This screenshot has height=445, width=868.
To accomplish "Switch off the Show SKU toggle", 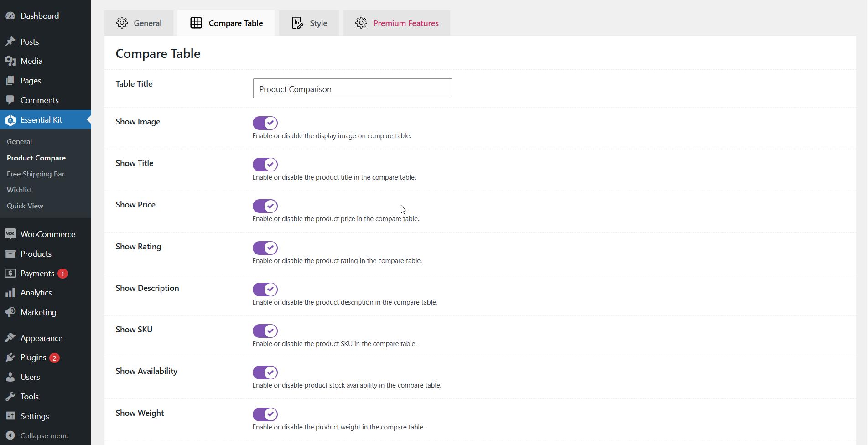I will (x=265, y=331).
